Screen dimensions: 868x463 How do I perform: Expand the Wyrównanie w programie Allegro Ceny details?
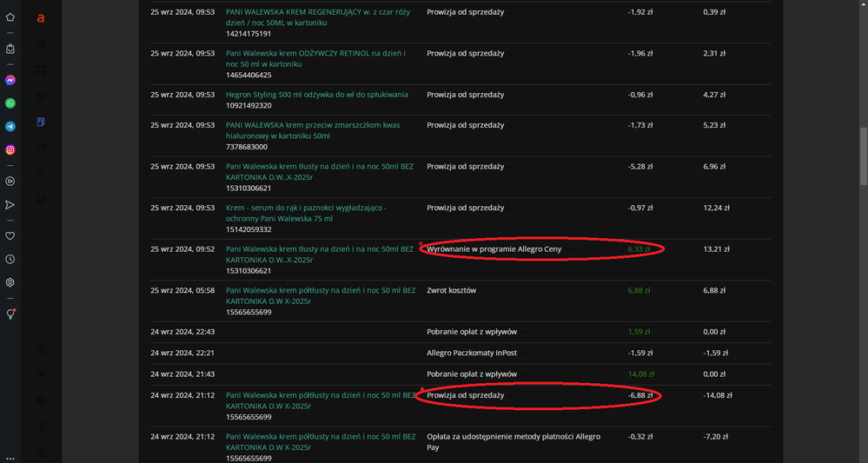pyautogui.click(x=568, y=249)
